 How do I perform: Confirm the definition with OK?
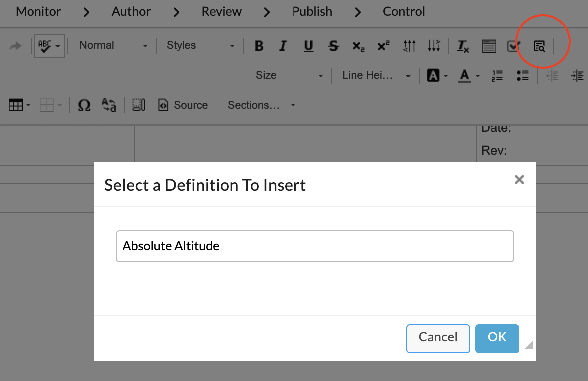click(x=497, y=338)
